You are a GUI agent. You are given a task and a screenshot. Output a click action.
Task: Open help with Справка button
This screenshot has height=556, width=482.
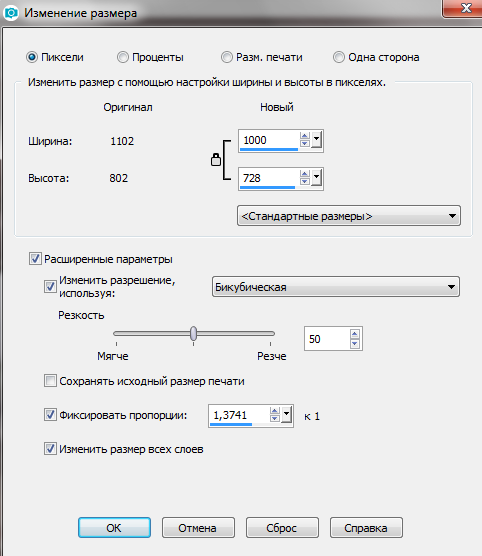366,528
